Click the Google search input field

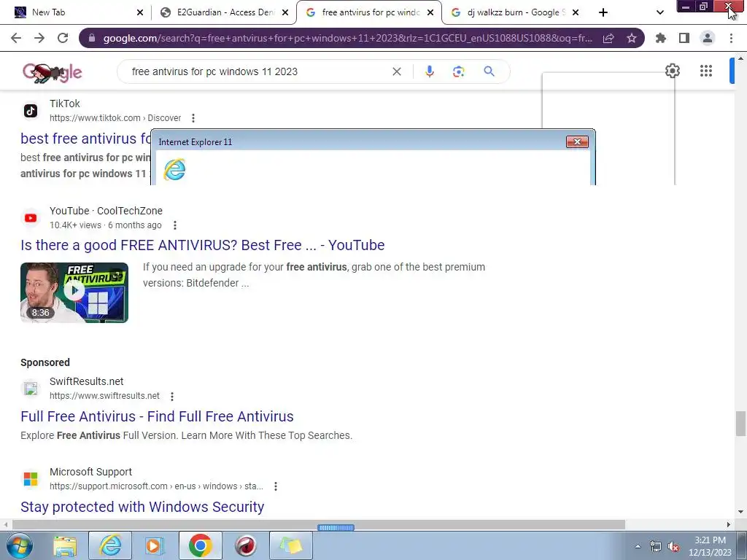(258, 71)
